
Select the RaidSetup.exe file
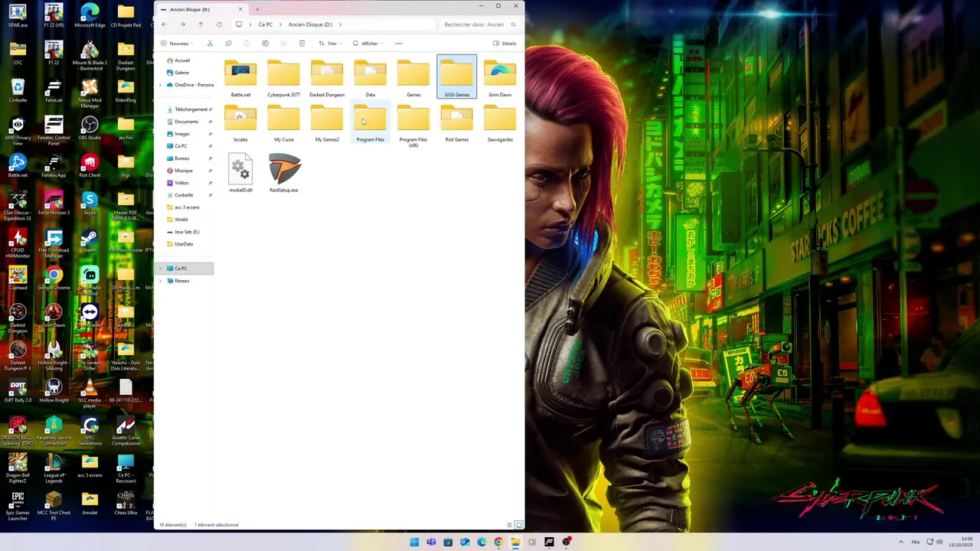[x=283, y=173]
